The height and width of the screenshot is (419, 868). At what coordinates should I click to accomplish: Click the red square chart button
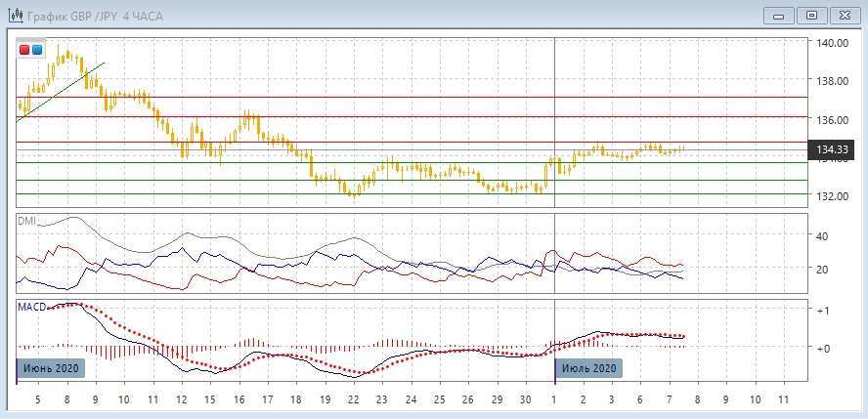tap(25, 50)
